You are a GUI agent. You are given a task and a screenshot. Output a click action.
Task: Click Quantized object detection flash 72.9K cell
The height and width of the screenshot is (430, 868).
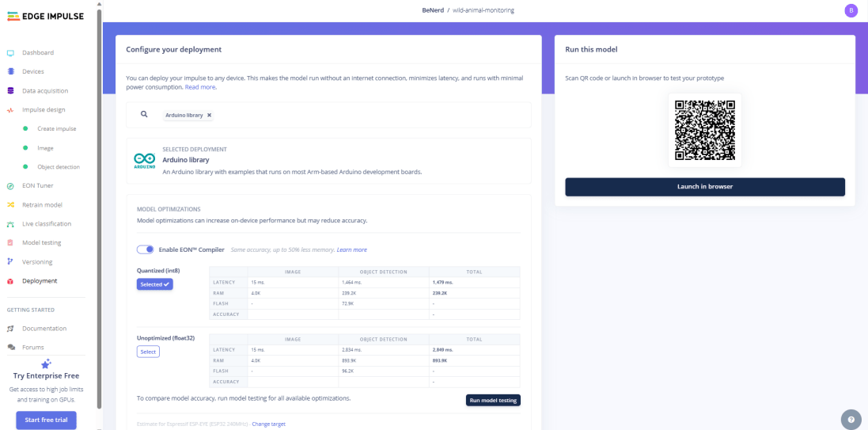[x=384, y=303]
